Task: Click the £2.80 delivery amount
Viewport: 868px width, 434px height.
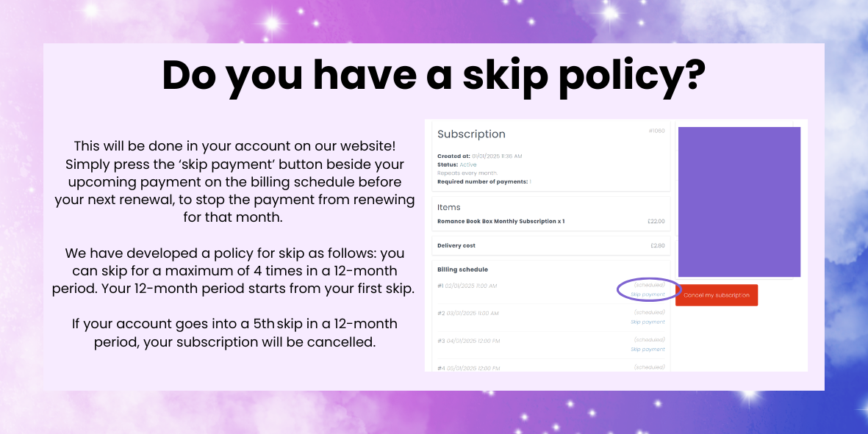Action: coord(657,246)
